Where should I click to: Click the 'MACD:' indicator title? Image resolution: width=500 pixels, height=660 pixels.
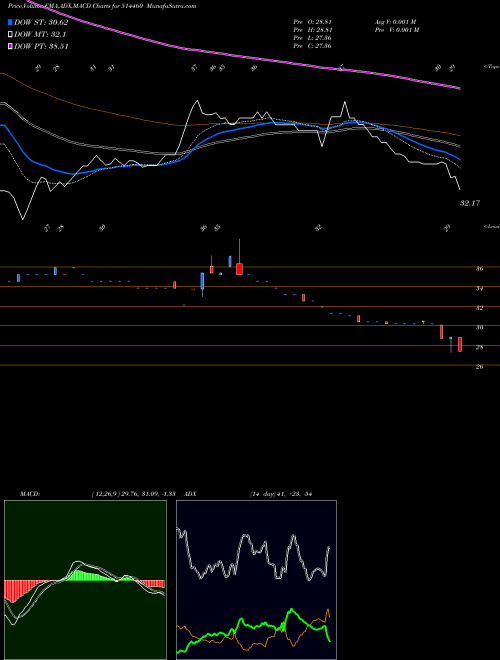29,493
